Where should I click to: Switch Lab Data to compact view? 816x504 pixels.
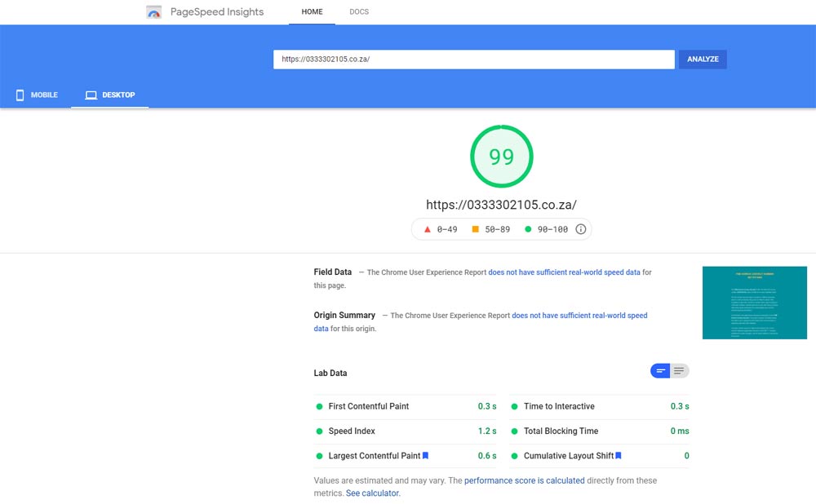[660, 371]
